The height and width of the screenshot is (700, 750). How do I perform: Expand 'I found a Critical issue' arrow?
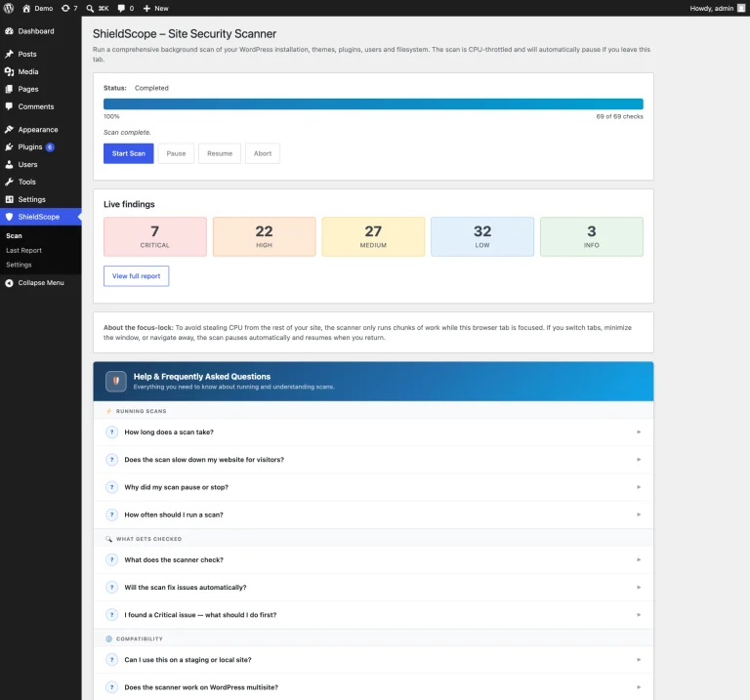coord(639,615)
